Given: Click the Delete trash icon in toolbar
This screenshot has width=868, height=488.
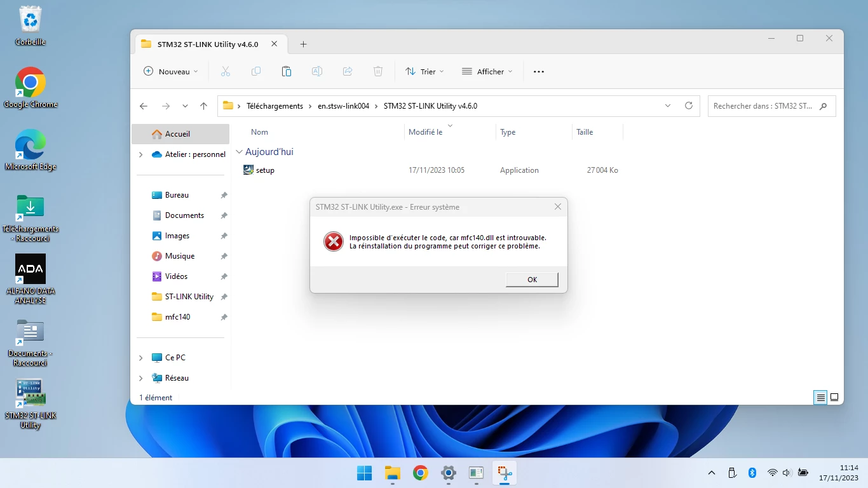Looking at the screenshot, I should click(x=378, y=72).
